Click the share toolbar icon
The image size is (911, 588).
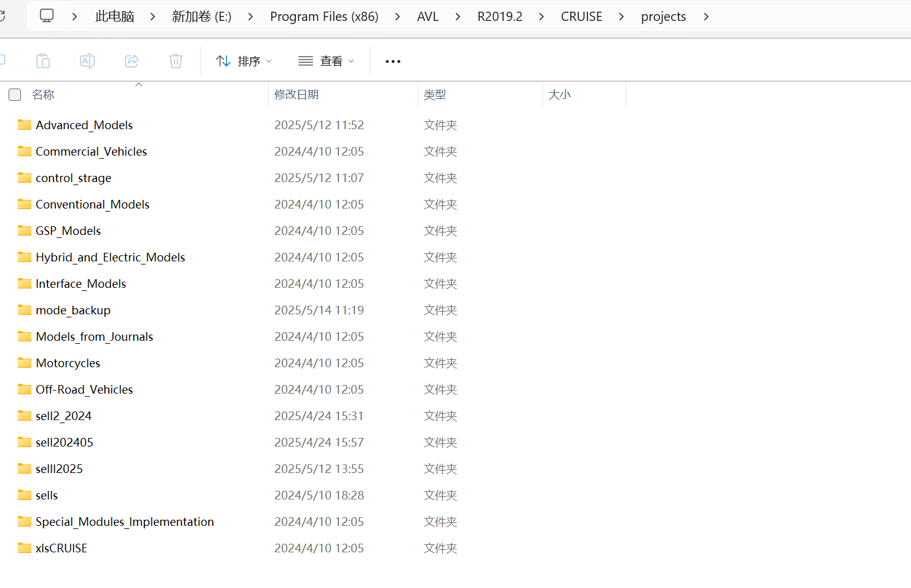132,61
